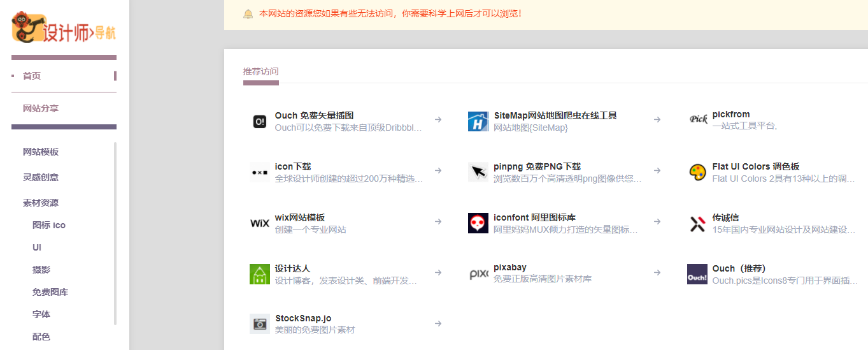Click the StockSnap camera icon

259,324
